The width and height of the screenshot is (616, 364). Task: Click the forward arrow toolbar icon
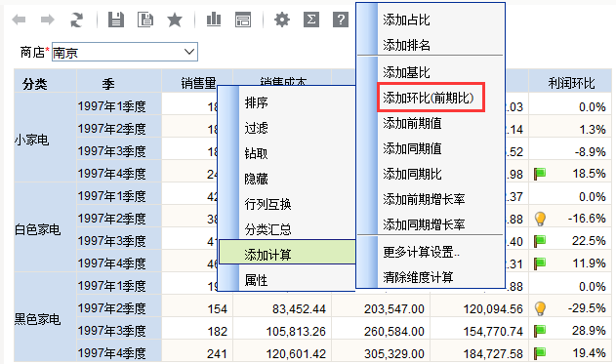[48, 20]
